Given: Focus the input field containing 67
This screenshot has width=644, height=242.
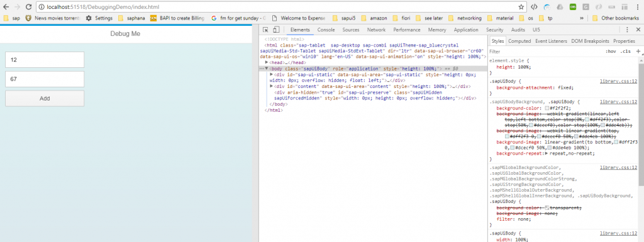Looking at the screenshot, I should 45,79.
